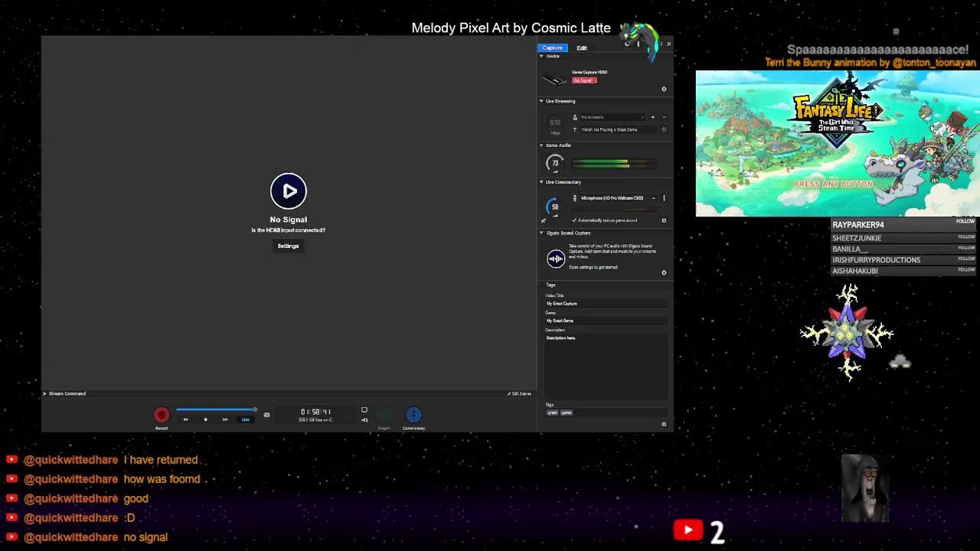Collapse the Game Audio section
980x551 pixels.
(x=541, y=145)
